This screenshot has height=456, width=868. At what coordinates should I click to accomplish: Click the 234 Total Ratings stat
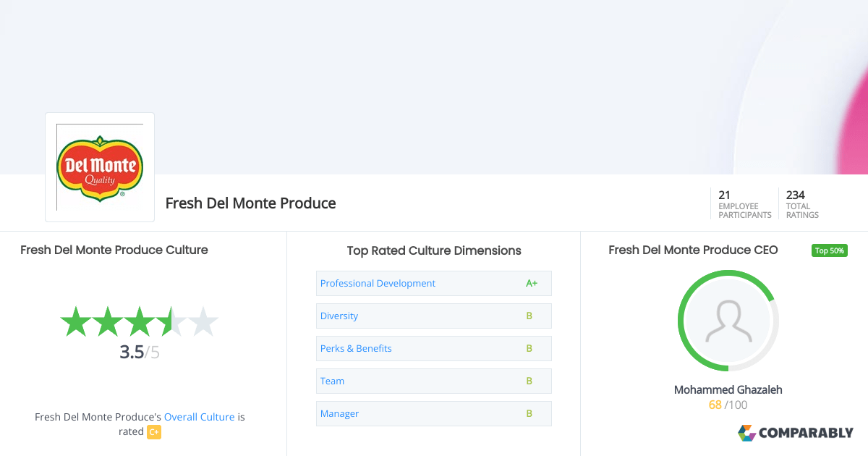point(803,204)
